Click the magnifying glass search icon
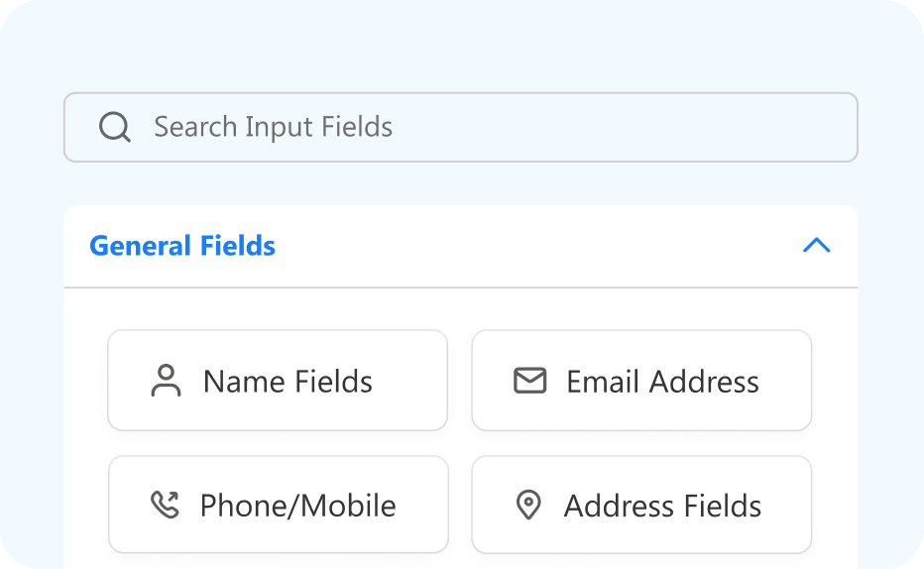The image size is (924, 569). [x=115, y=127]
